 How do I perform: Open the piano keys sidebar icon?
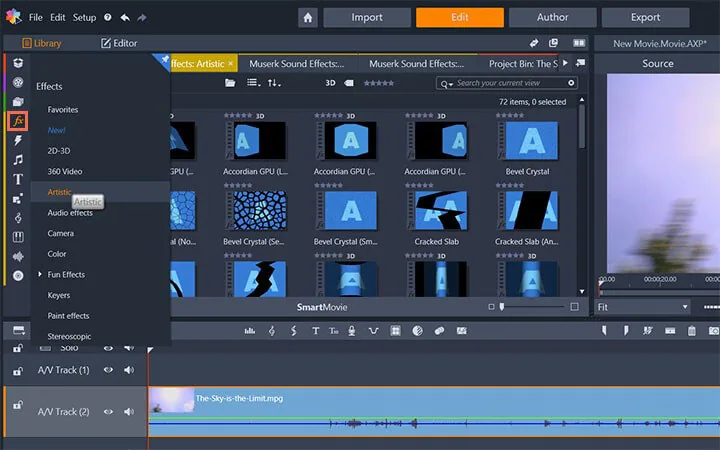tap(18, 237)
